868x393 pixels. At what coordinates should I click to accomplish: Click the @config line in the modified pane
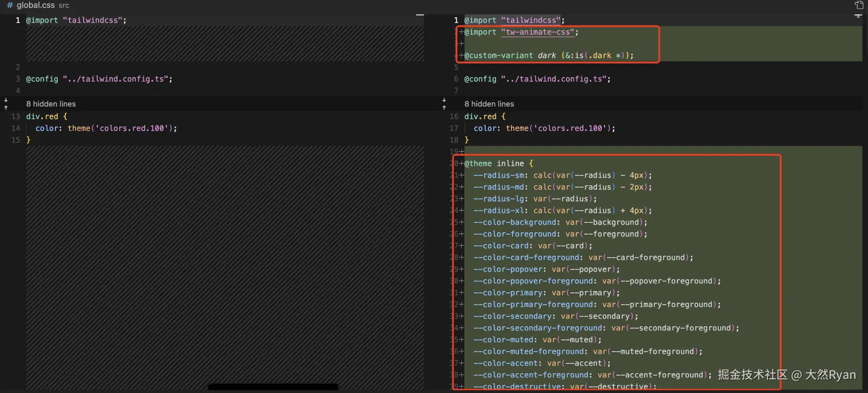click(x=537, y=79)
